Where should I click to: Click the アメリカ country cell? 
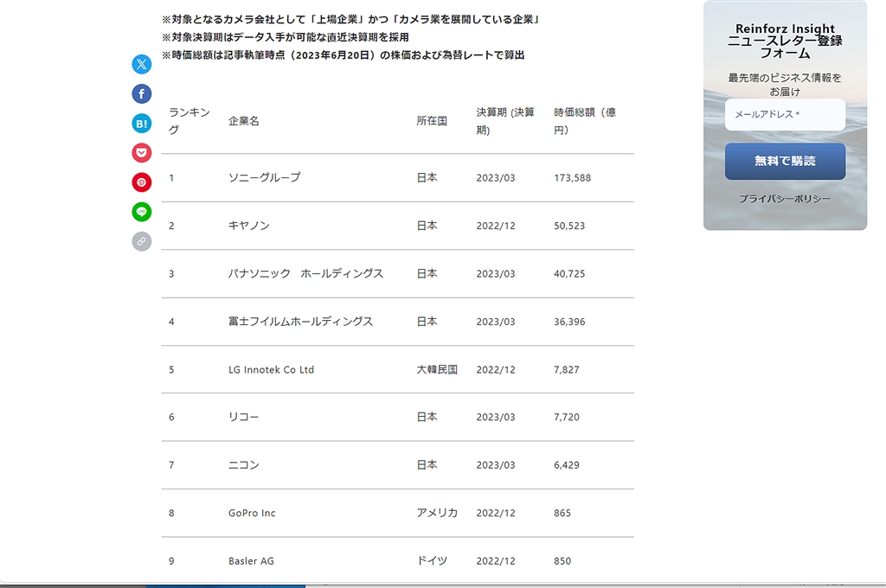pos(437,513)
